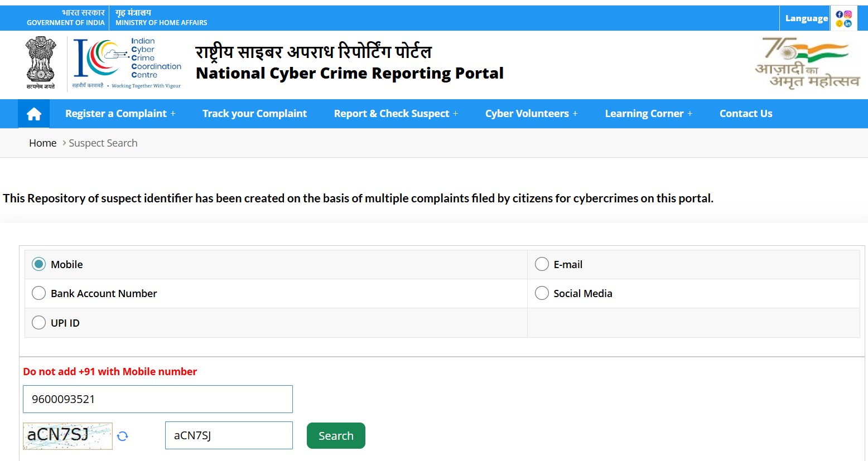Click the red +91 warning text
The width and height of the screenshot is (868, 461).
click(110, 372)
